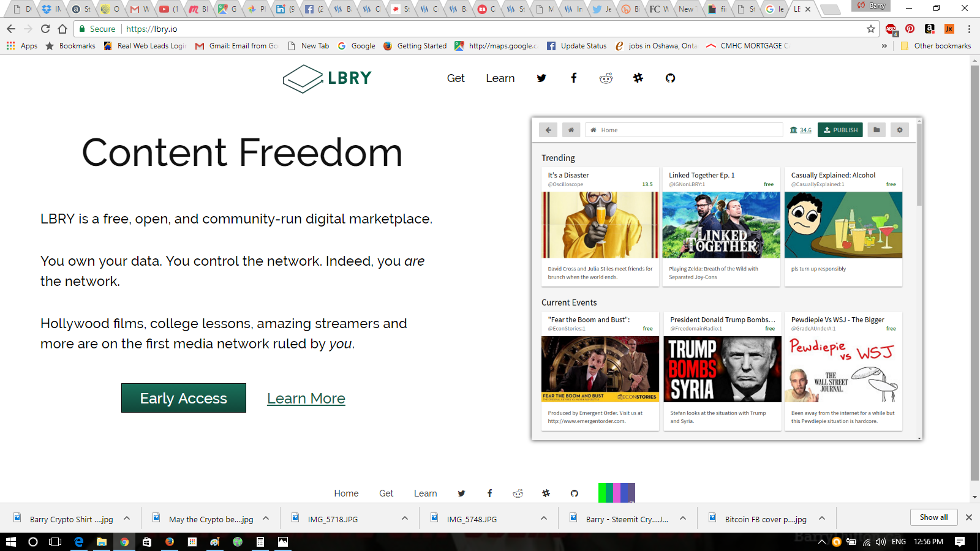
Task: Click the Windows Start button
Action: [x=11, y=542]
